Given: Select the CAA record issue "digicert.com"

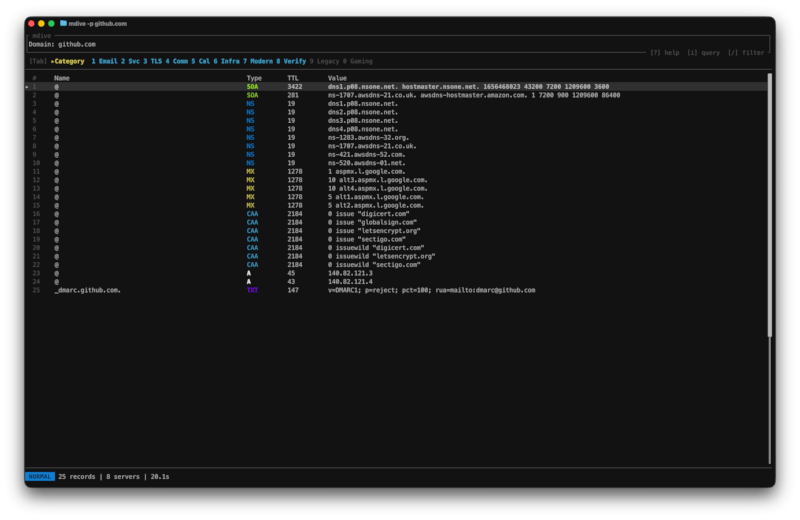Looking at the screenshot, I should point(396,214).
